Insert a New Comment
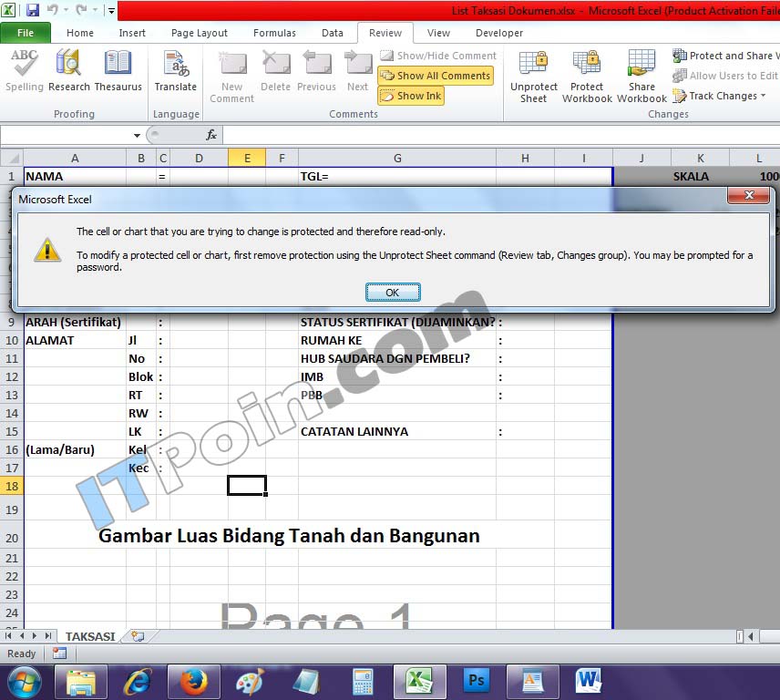 (231, 77)
